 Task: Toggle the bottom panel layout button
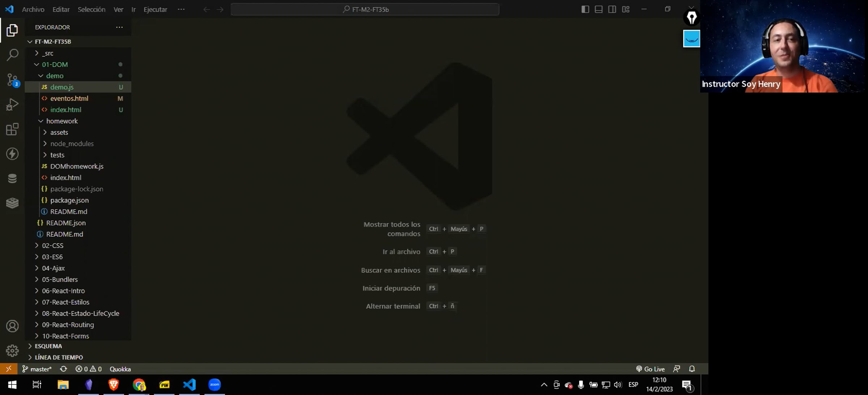click(x=599, y=9)
